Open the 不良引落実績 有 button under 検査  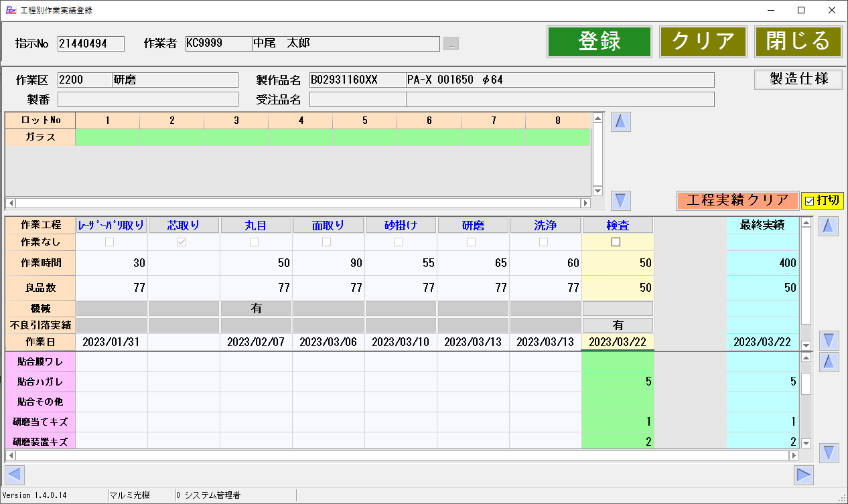pyautogui.click(x=618, y=325)
